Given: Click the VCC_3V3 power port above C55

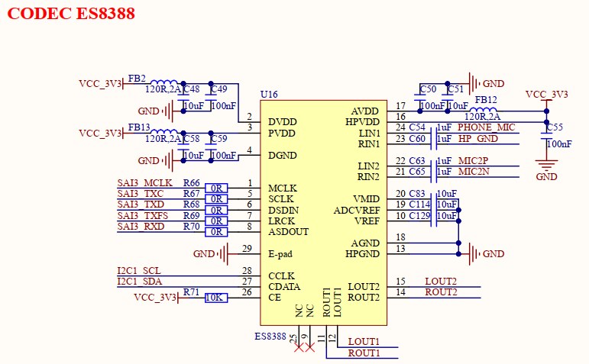Looking at the screenshot, I should click(546, 95).
